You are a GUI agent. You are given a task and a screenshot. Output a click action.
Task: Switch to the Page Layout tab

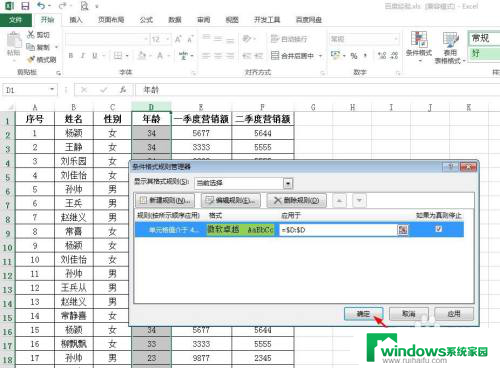click(111, 20)
